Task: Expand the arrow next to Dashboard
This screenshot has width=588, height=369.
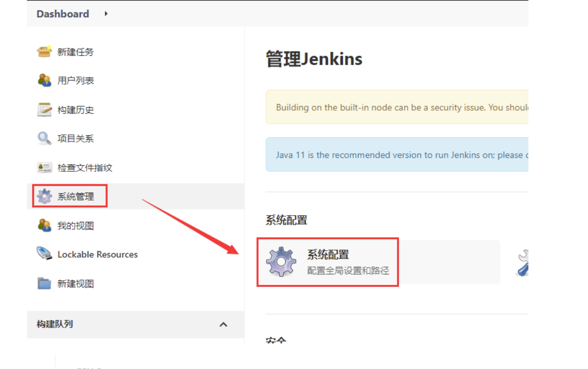Action: 106,14
